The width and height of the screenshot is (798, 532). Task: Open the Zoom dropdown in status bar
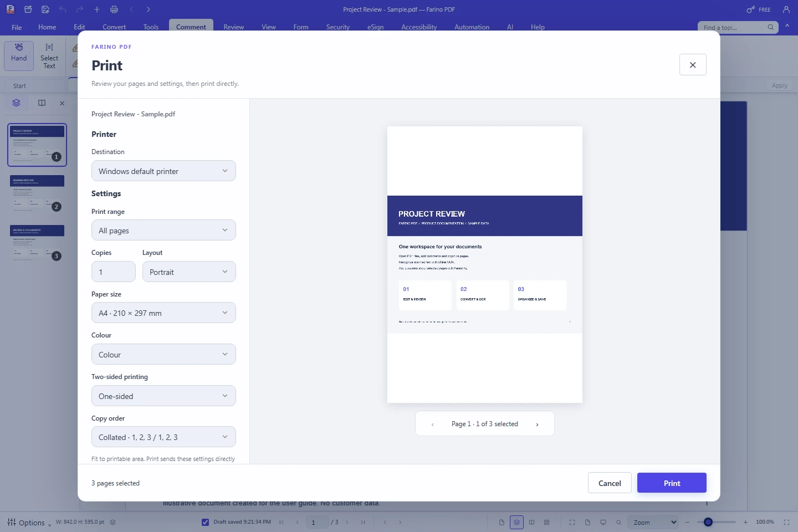coord(653,522)
